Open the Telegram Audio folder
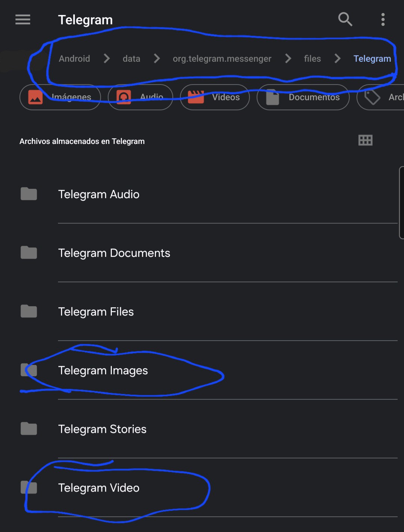This screenshot has width=404, height=532. point(99,194)
